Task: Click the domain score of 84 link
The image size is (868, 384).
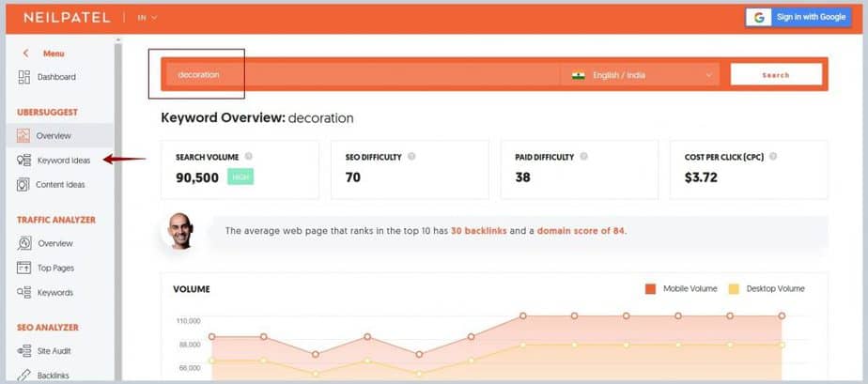Action: click(x=581, y=231)
